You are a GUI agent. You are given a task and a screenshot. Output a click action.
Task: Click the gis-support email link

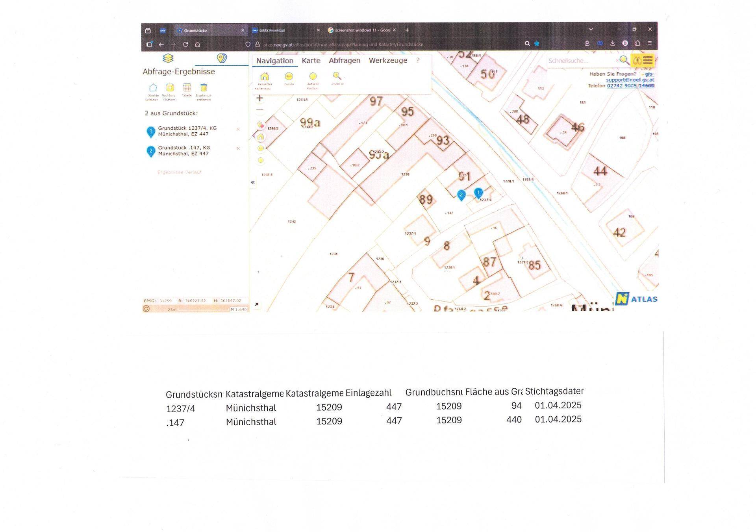tap(630, 77)
